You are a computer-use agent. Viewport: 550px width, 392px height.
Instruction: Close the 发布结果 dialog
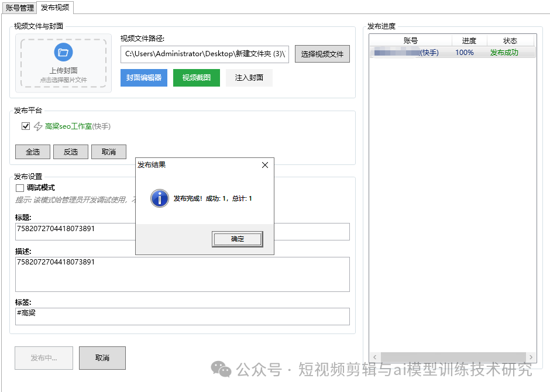click(264, 165)
